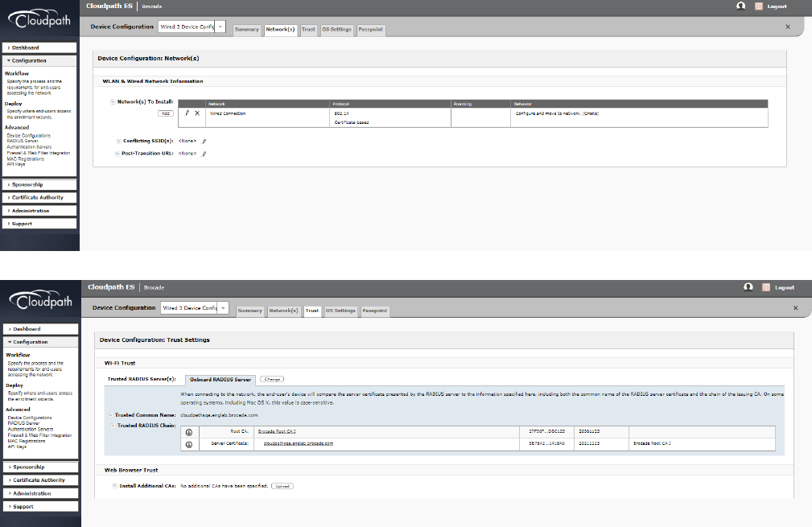Open Deploy section in upper sidebar
The image size is (812, 527).
14,104
